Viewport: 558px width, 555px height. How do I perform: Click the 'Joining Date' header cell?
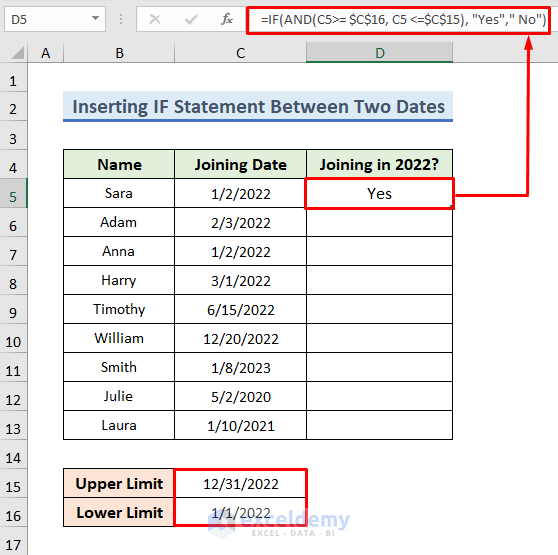(241, 164)
